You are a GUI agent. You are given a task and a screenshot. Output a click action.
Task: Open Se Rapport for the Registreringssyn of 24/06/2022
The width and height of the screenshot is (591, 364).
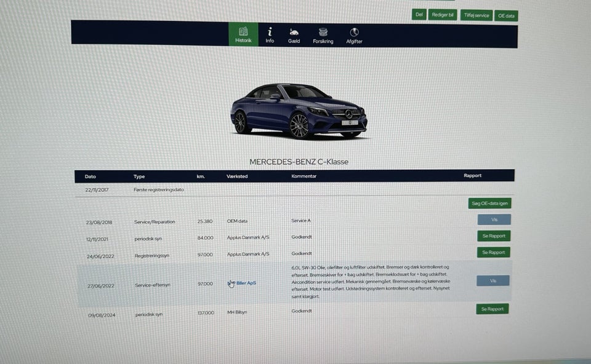(493, 252)
